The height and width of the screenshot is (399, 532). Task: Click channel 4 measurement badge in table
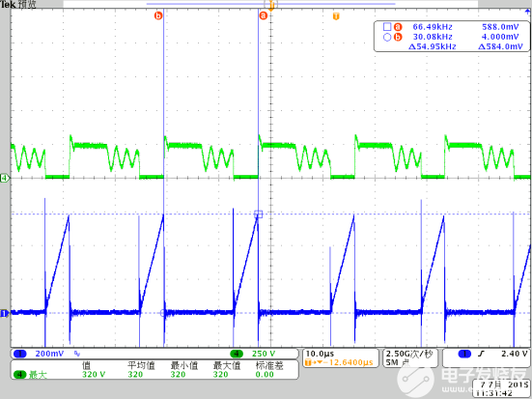[x=20, y=375]
